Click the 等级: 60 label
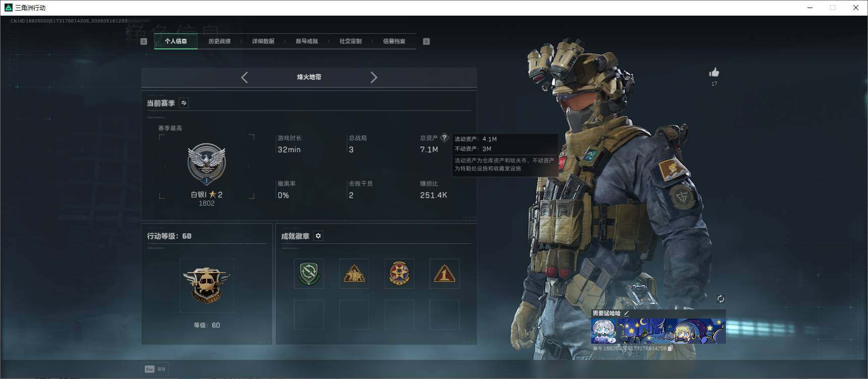The image size is (868, 379). click(207, 325)
